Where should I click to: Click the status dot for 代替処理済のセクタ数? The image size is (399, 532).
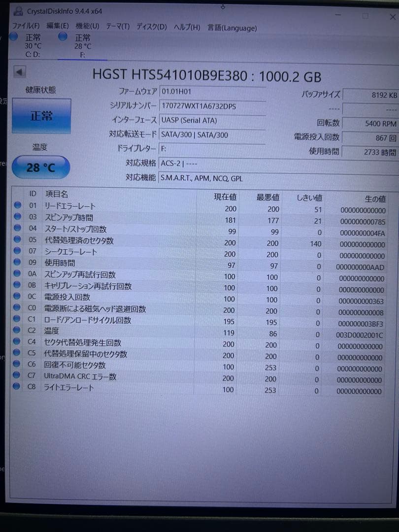[x=18, y=240]
